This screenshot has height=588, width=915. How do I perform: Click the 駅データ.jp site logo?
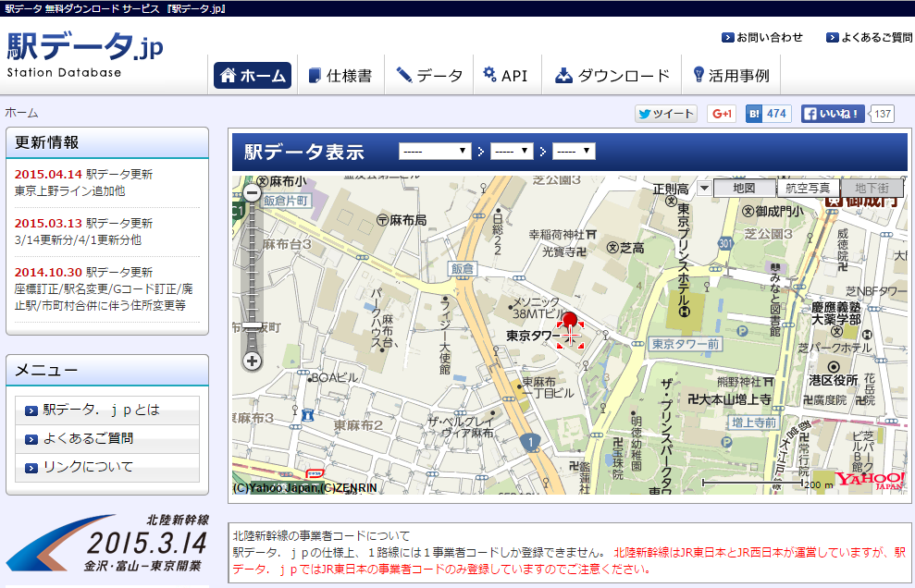click(84, 55)
